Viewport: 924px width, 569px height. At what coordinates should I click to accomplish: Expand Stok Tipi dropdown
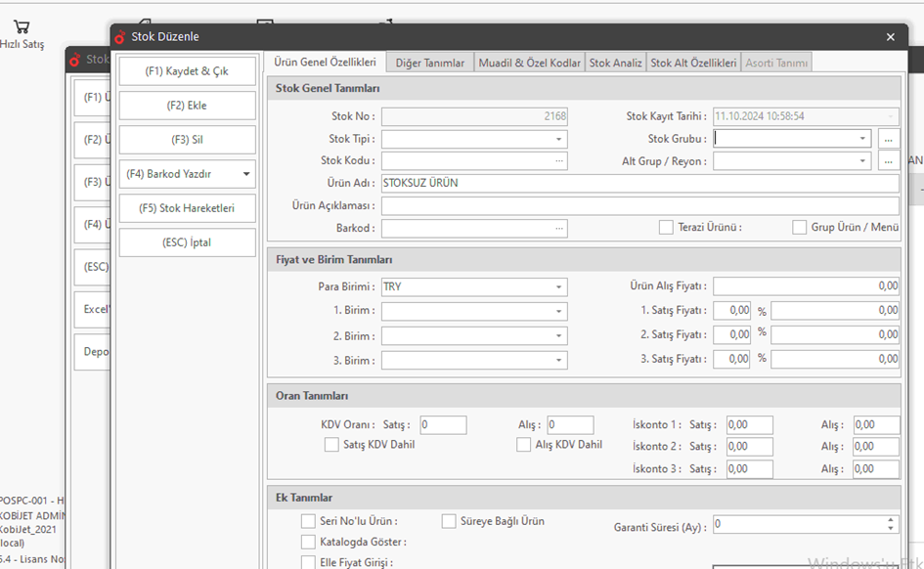coord(558,139)
